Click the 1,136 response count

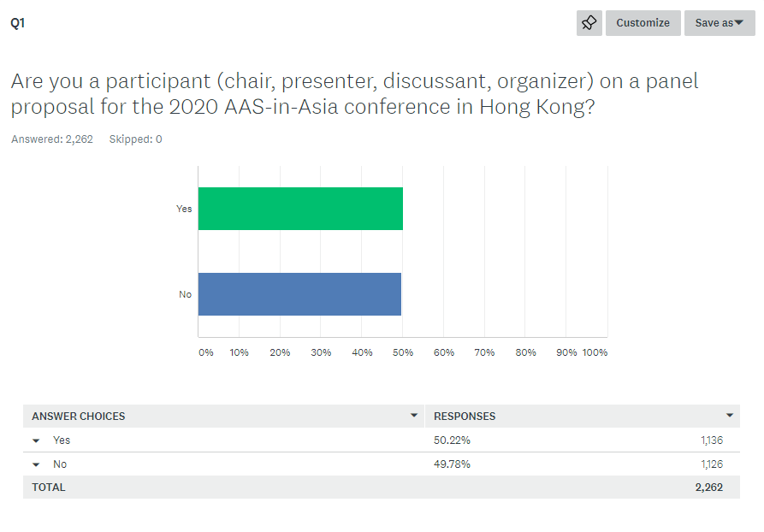(712, 440)
